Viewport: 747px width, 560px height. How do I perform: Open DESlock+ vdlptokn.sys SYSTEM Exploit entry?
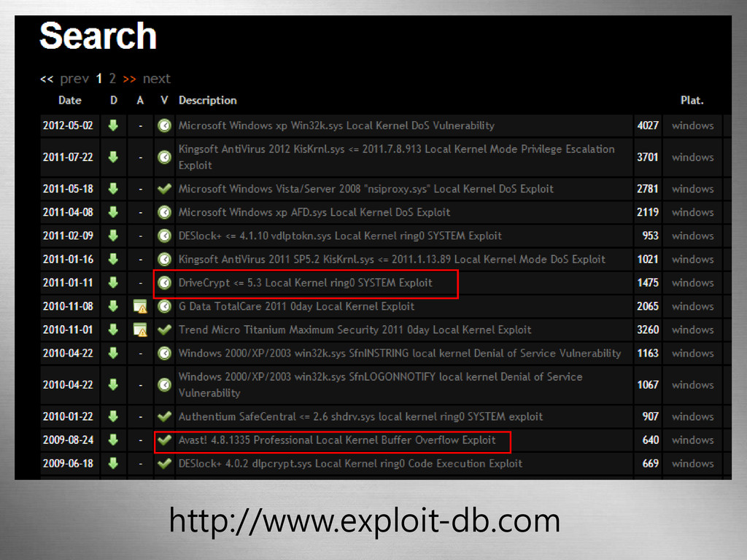[340, 236]
